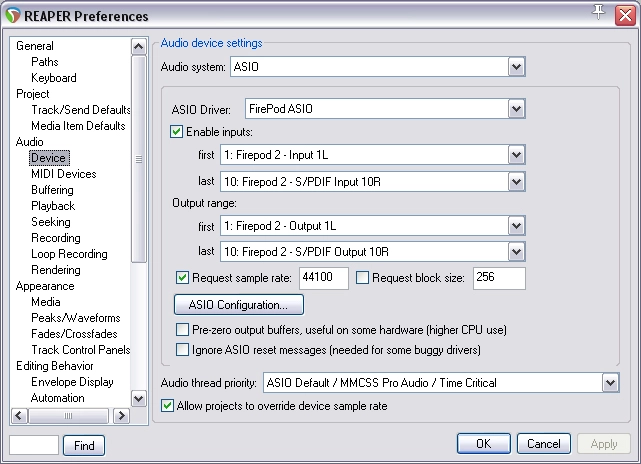641x464 pixels.
Task: Uncheck Request sample rate checkbox
Action: 182,277
